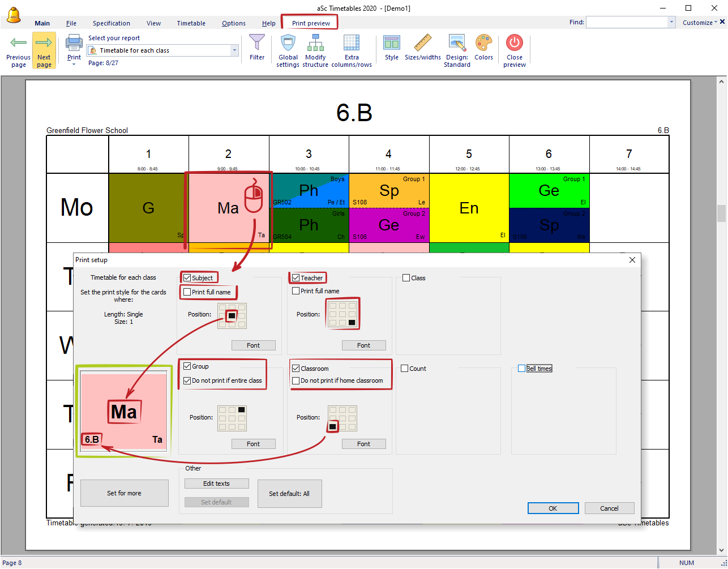Open the Find box dropdown arrow
728x569 pixels.
(x=671, y=23)
